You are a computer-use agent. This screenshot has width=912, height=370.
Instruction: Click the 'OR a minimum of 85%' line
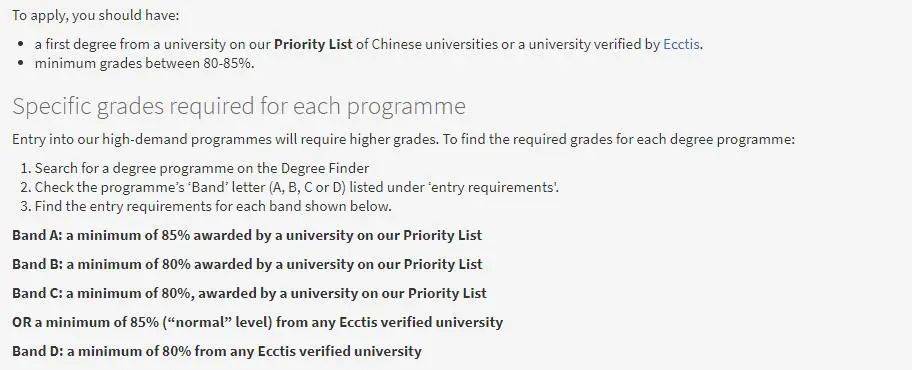(257, 322)
